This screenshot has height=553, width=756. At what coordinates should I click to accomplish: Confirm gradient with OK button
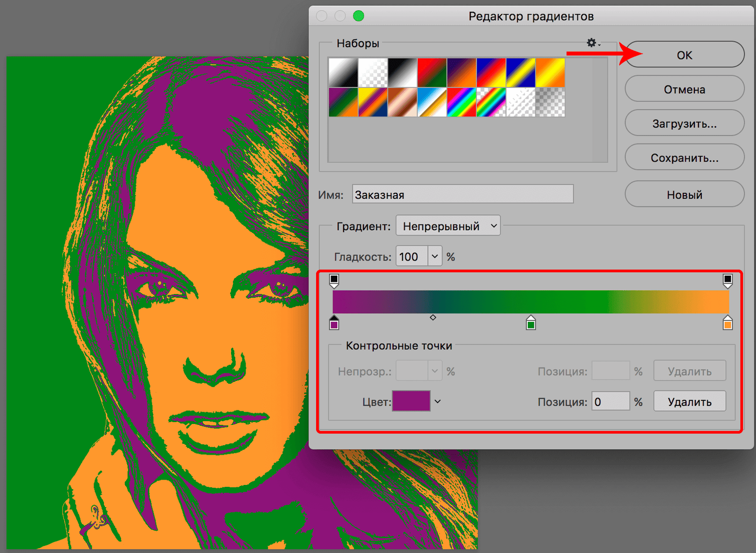pos(684,55)
